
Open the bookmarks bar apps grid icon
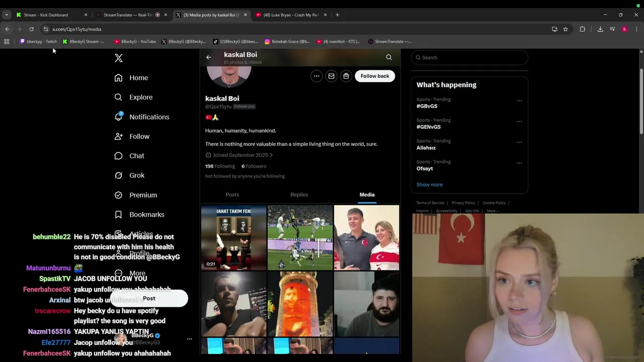pos(7,42)
